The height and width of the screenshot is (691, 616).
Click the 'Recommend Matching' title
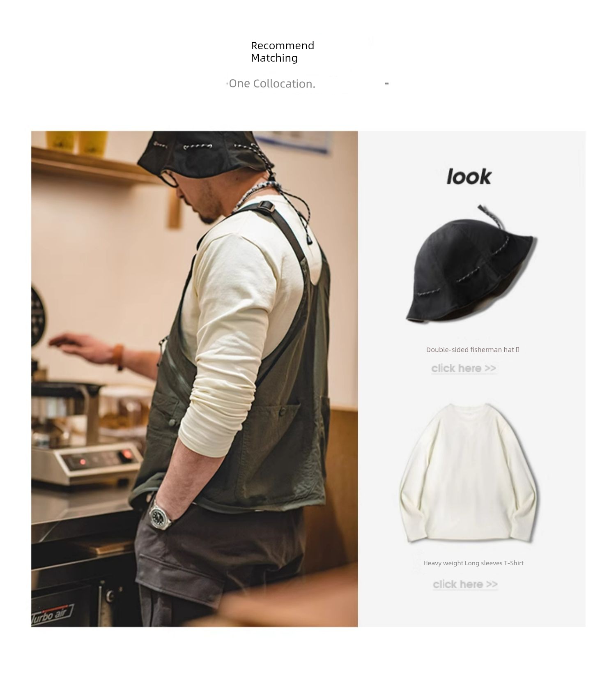pyautogui.click(x=283, y=51)
